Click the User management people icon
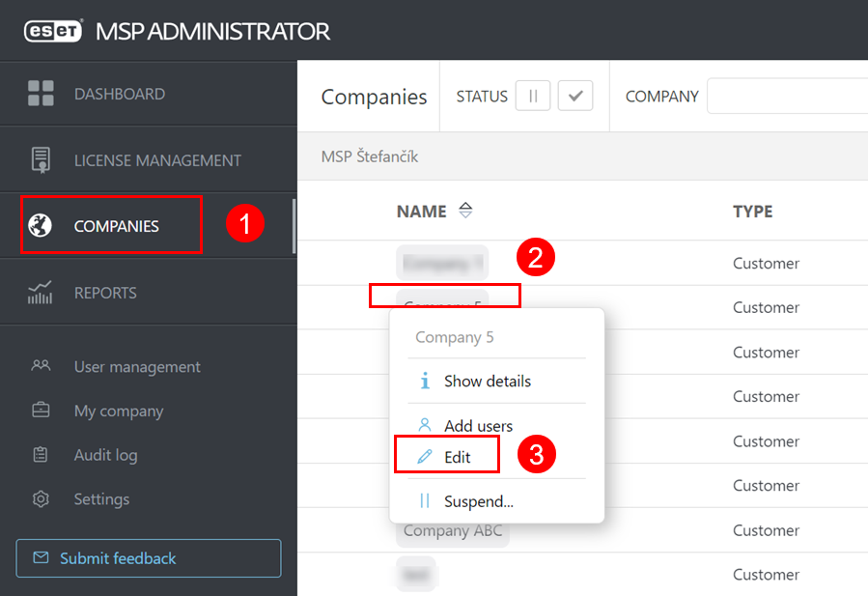 click(x=41, y=365)
